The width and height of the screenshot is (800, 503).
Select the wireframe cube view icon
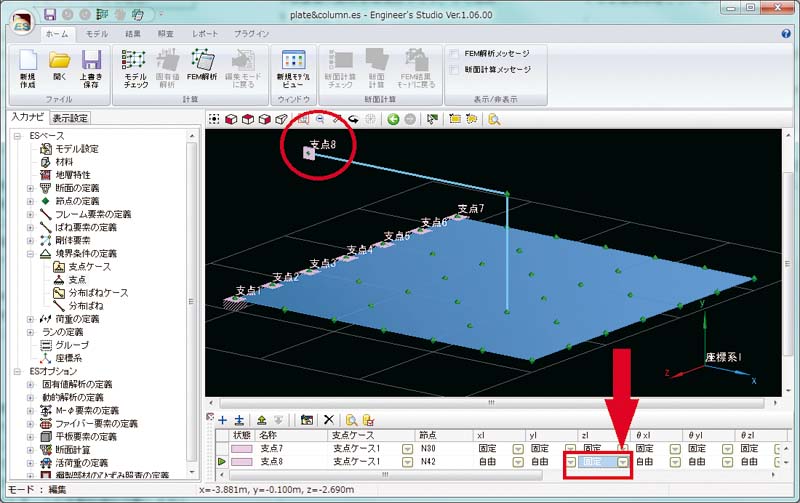click(x=281, y=119)
